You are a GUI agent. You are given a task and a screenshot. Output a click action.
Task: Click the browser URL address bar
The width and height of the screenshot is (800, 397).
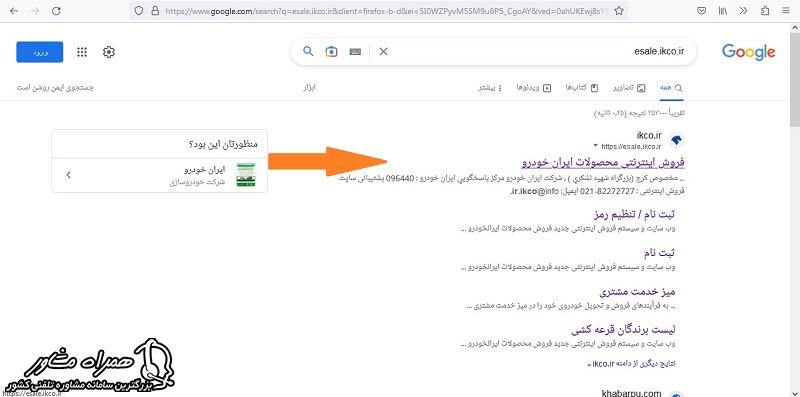pyautogui.click(x=388, y=11)
